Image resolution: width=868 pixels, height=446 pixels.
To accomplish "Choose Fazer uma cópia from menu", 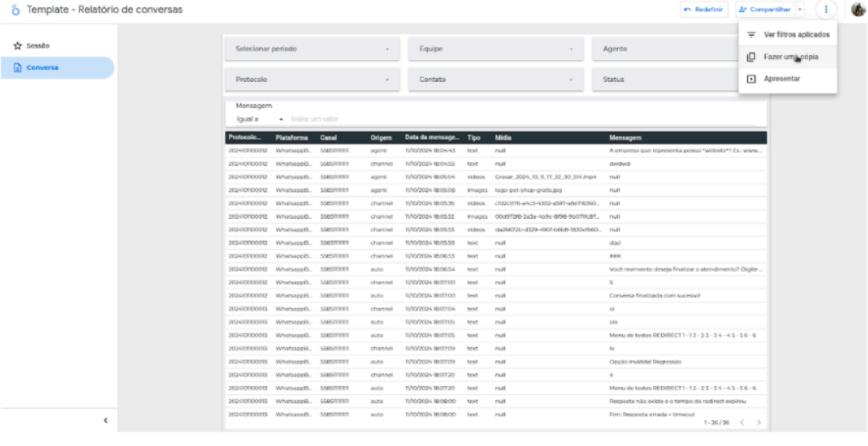I will [x=788, y=57].
